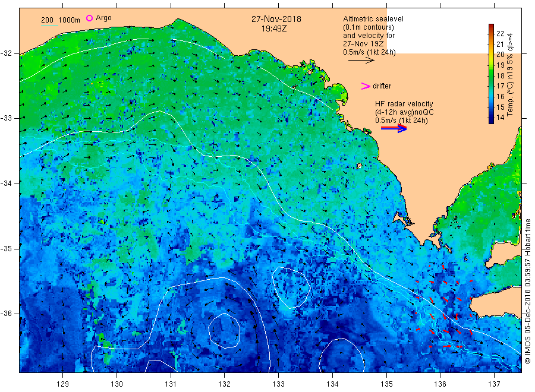Click the 'Temp. (°C) n19 5% ql>=4' label

click(x=510, y=74)
